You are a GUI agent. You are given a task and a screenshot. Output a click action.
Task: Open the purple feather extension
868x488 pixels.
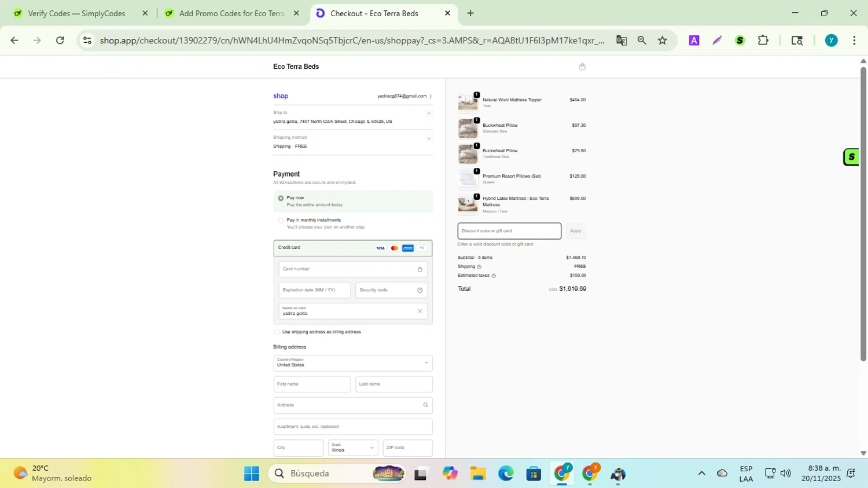tap(717, 41)
